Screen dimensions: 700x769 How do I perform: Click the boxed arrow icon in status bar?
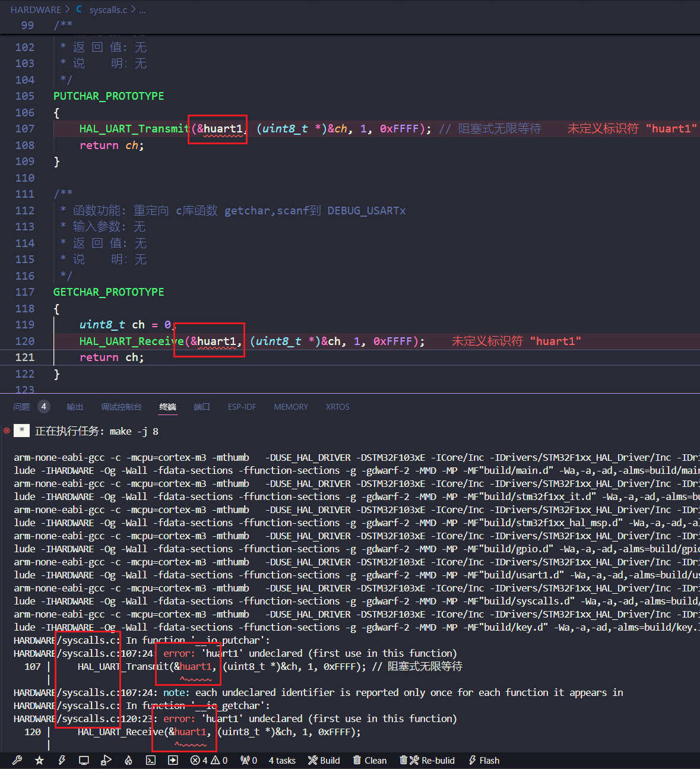[173, 760]
